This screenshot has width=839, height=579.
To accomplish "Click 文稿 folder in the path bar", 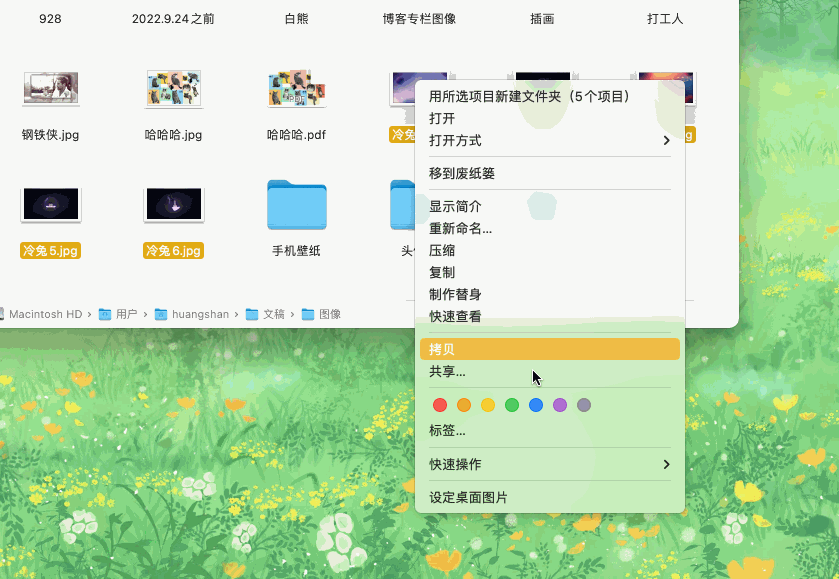I will tap(265, 314).
